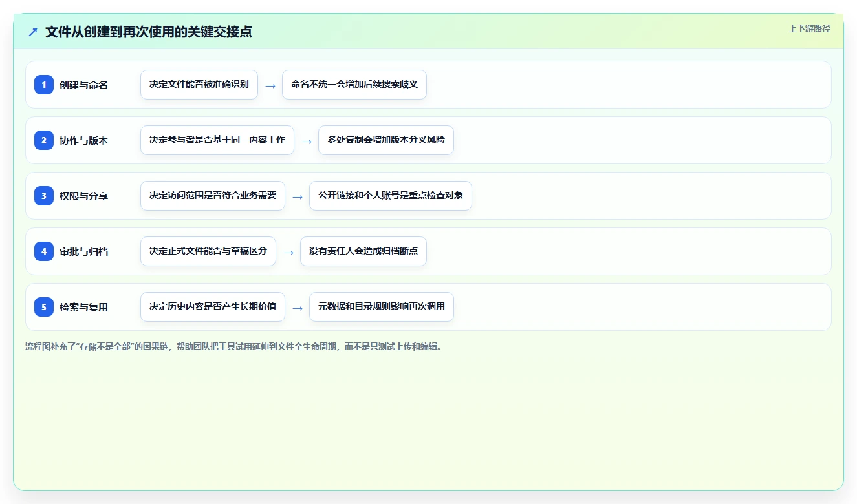857x504 pixels.
Task: Click the 决定文件能否被准确识别 box
Action: (199, 85)
